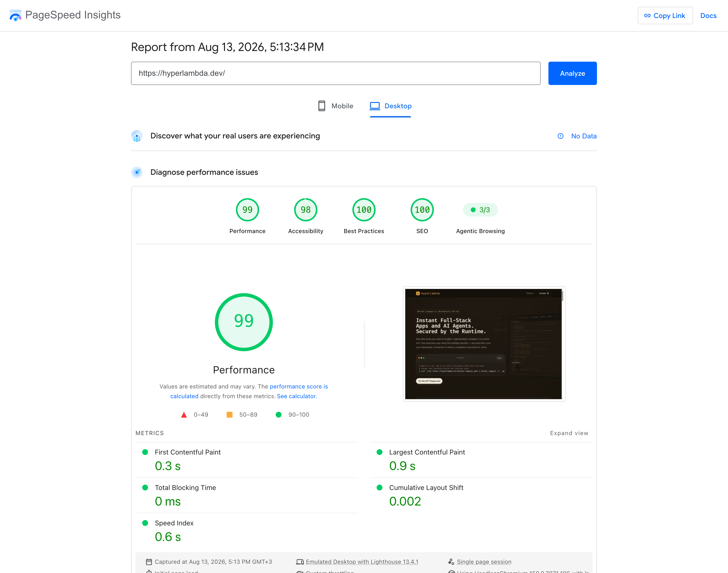The image size is (728, 573).
Task: Click Cumulative Layout Shift metric label
Action: pos(426,488)
